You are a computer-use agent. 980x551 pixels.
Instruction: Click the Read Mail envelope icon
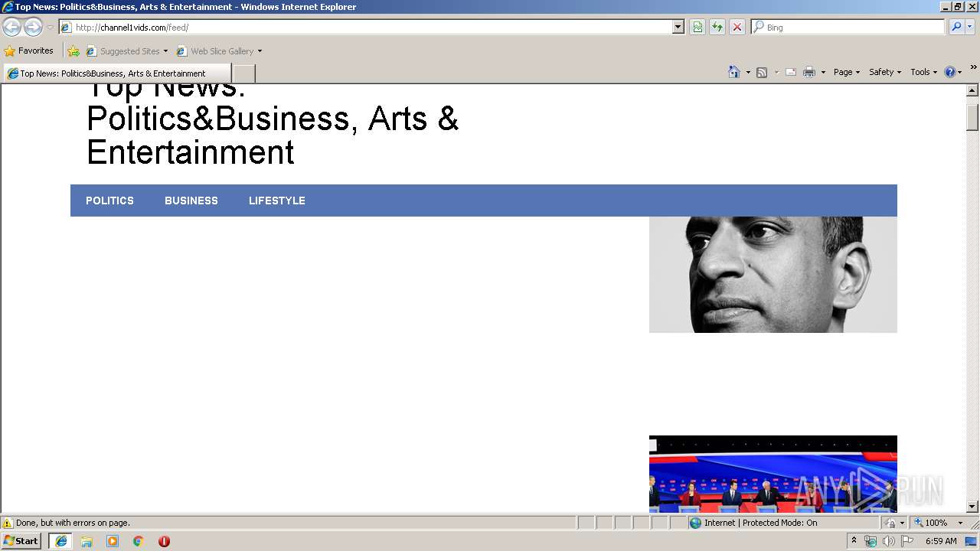[x=791, y=72]
